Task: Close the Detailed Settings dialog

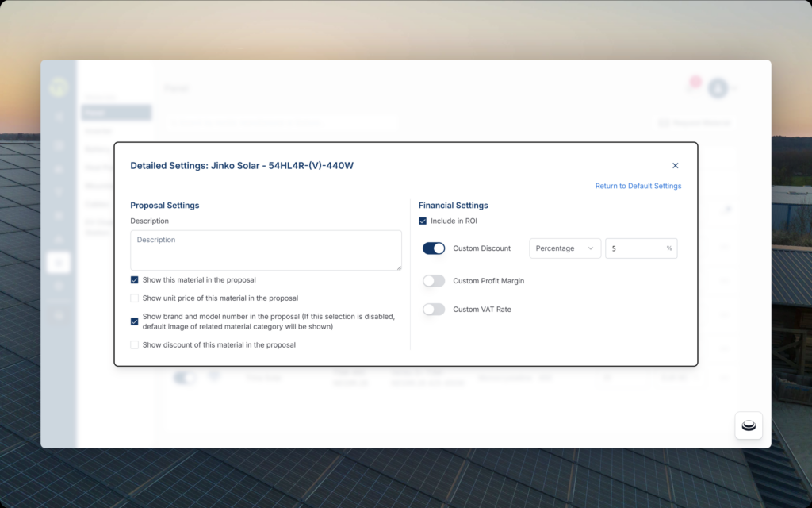Action: (x=676, y=166)
